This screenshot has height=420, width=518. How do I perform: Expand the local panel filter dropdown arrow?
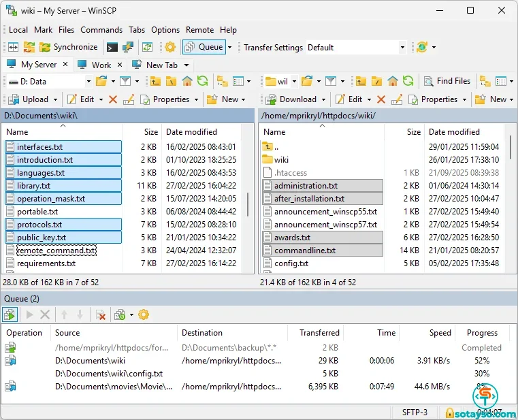(137, 81)
